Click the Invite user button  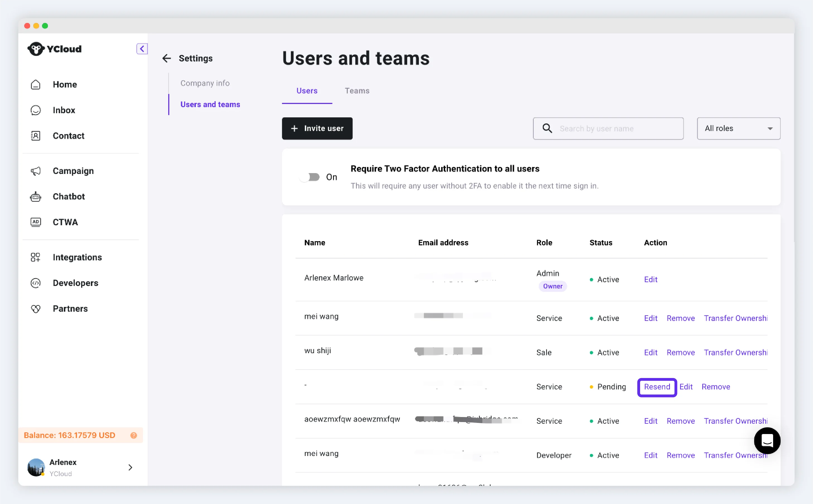317,128
